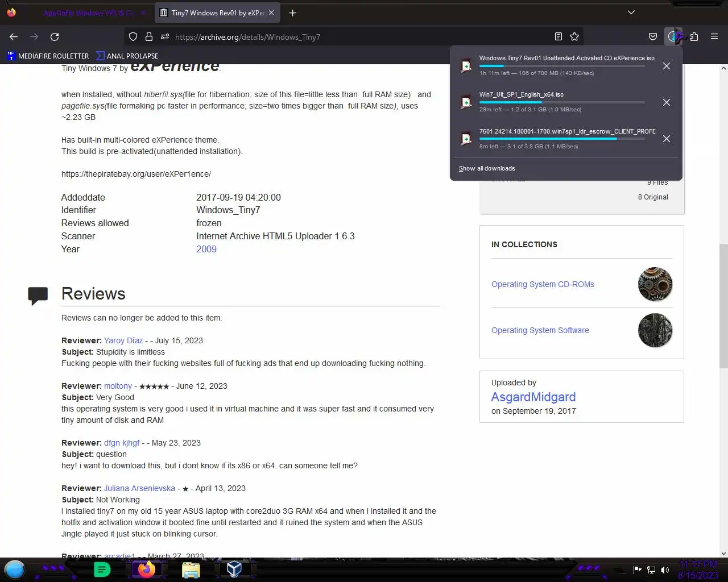This screenshot has width=728, height=582.
Task: Switch to the AppOnFly Windows VPS tab
Action: 88,13
